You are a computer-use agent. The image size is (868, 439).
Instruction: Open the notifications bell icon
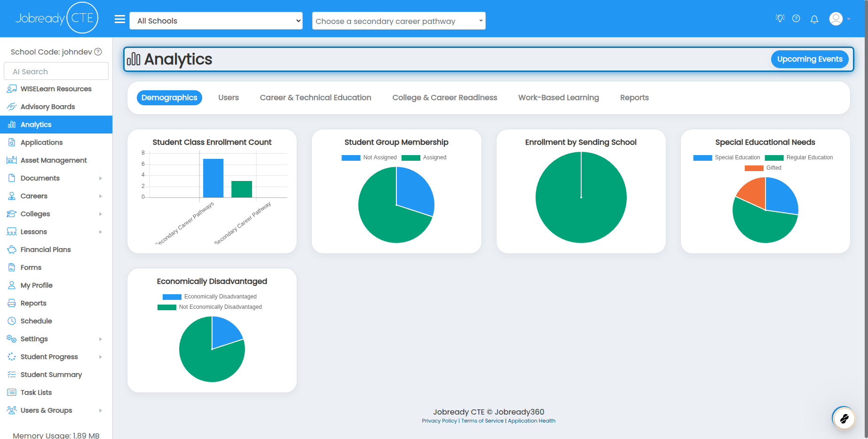coord(814,19)
